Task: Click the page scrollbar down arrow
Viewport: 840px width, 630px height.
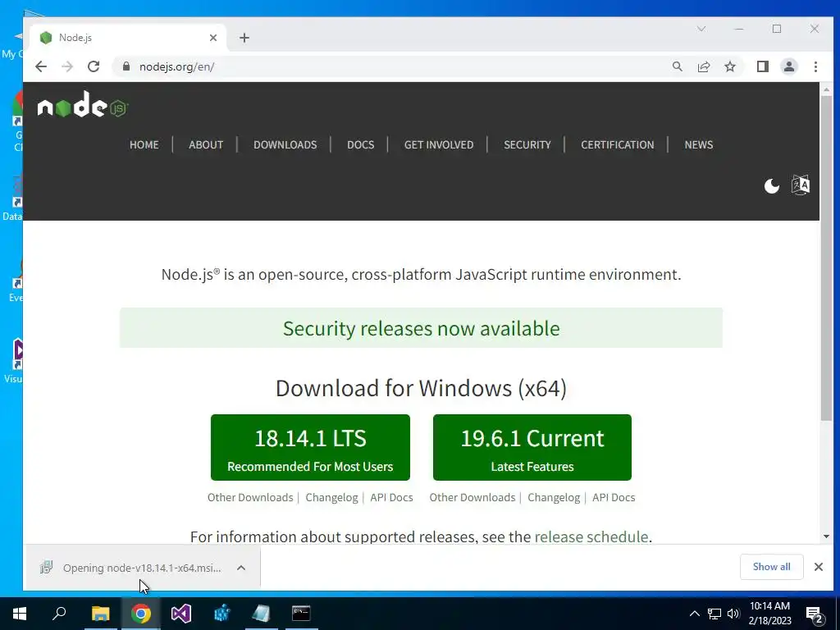Action: point(826,536)
